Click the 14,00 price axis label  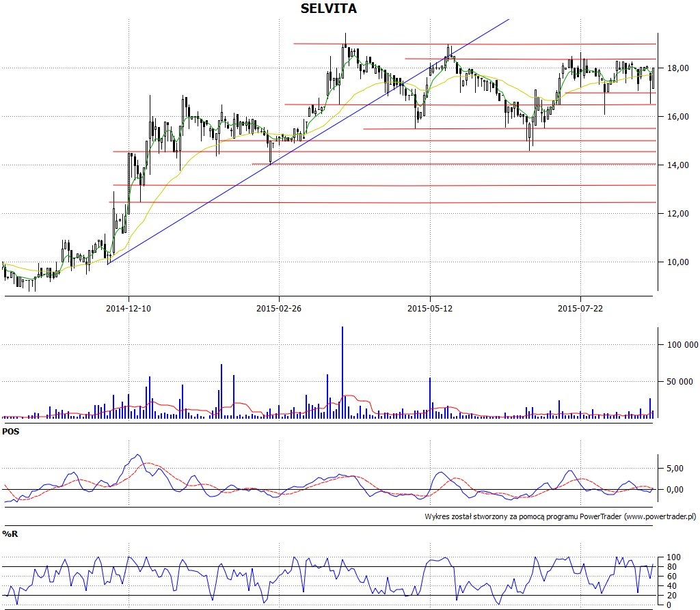tap(677, 165)
